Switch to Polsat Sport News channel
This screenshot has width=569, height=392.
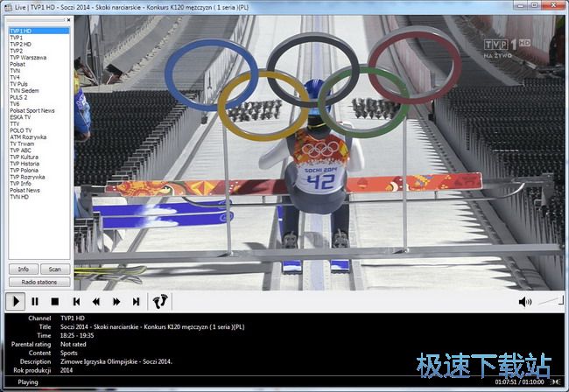point(32,110)
